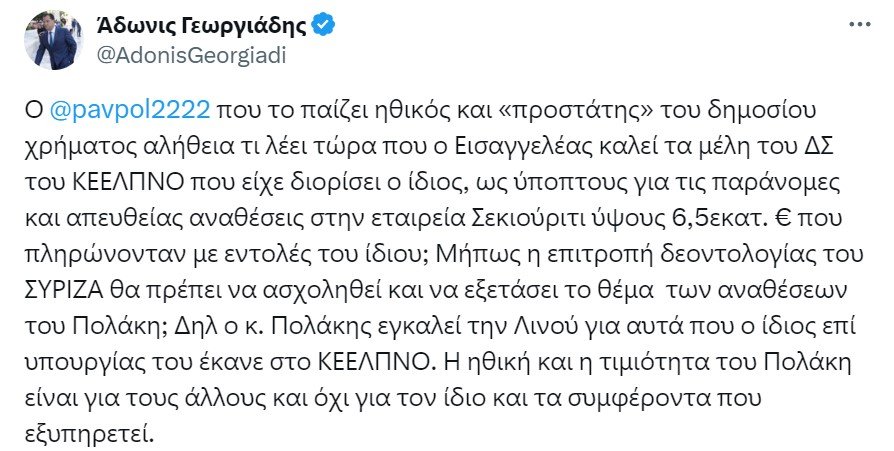Click the blue verified checkmark badge
The image size is (894, 451).
tap(324, 26)
